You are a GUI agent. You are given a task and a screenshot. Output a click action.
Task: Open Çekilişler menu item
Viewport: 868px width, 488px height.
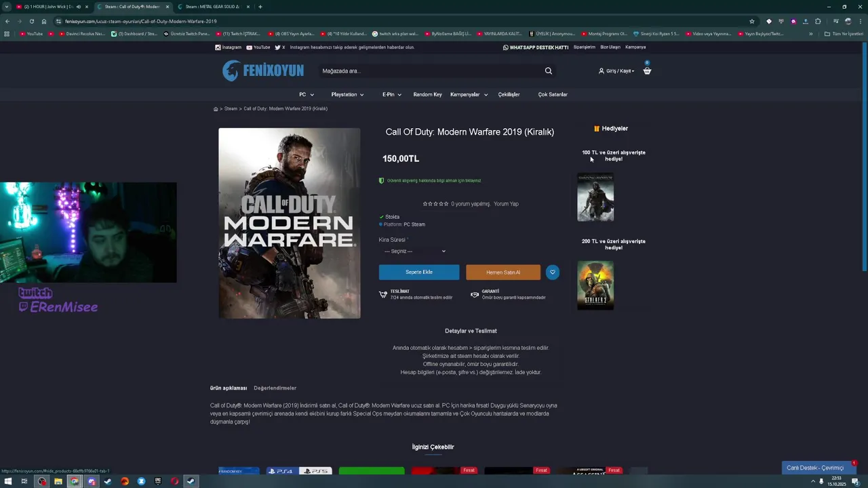(x=509, y=94)
